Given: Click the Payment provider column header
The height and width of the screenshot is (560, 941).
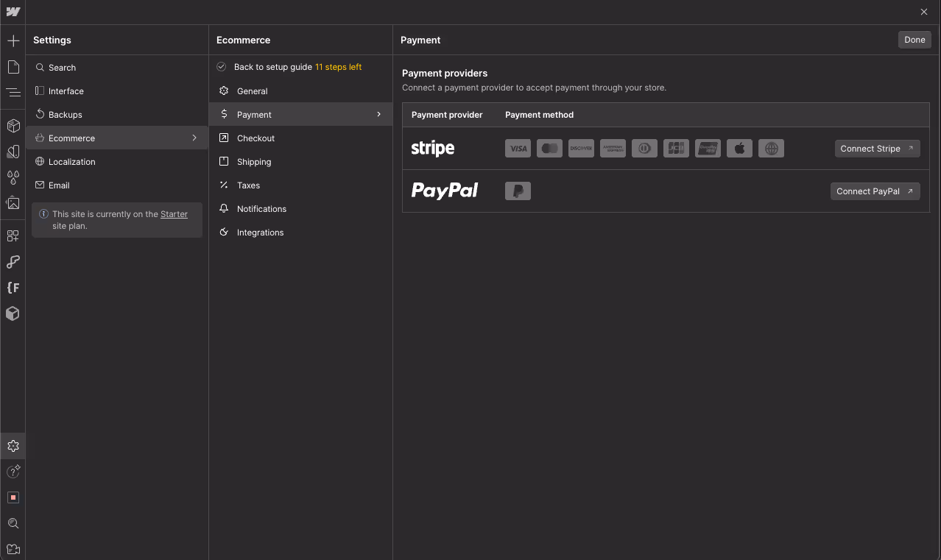Looking at the screenshot, I should 447,115.
